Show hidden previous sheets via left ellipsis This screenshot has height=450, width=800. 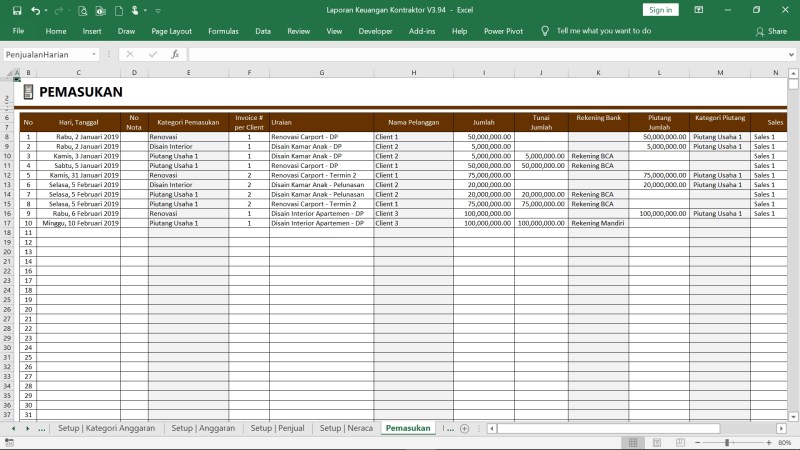42,429
